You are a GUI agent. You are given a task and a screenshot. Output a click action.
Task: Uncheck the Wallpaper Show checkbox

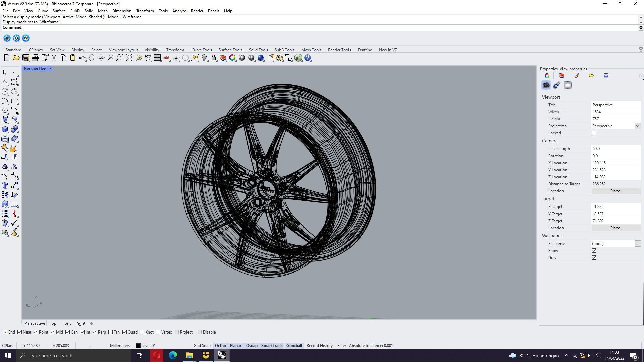594,251
